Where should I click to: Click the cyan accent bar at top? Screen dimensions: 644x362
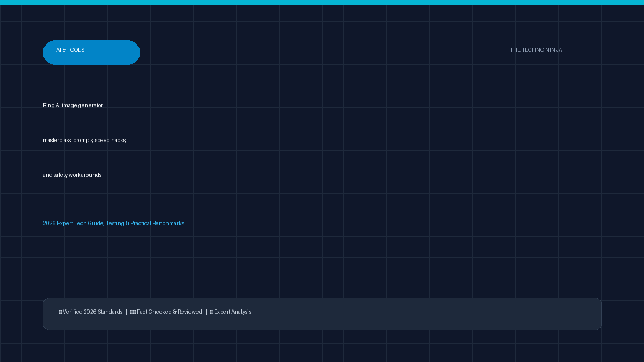tap(322, 2)
